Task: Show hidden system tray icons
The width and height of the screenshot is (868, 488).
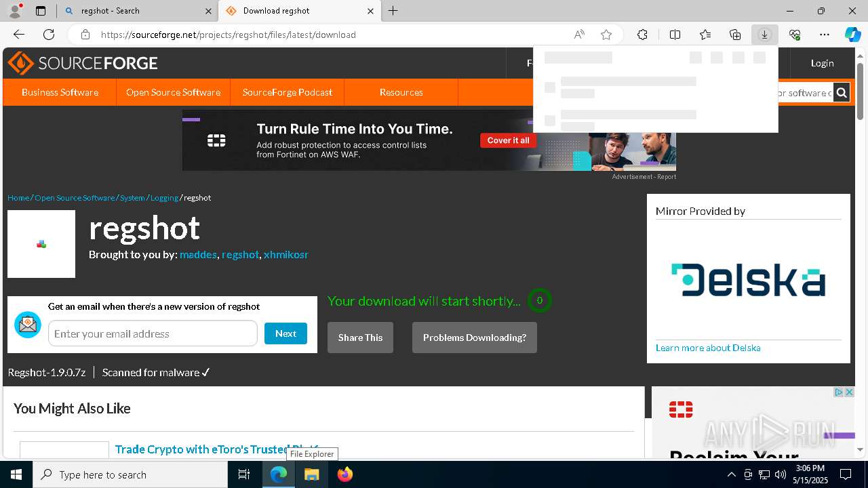Action: coord(731,474)
